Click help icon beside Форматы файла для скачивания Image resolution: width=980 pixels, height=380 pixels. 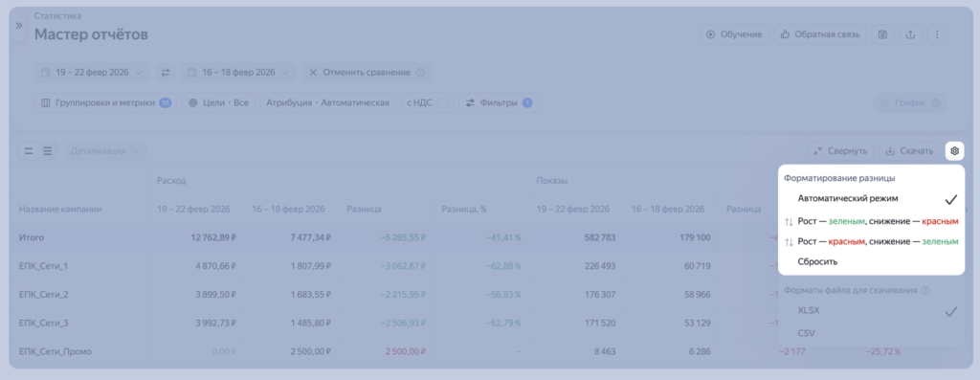point(925,290)
